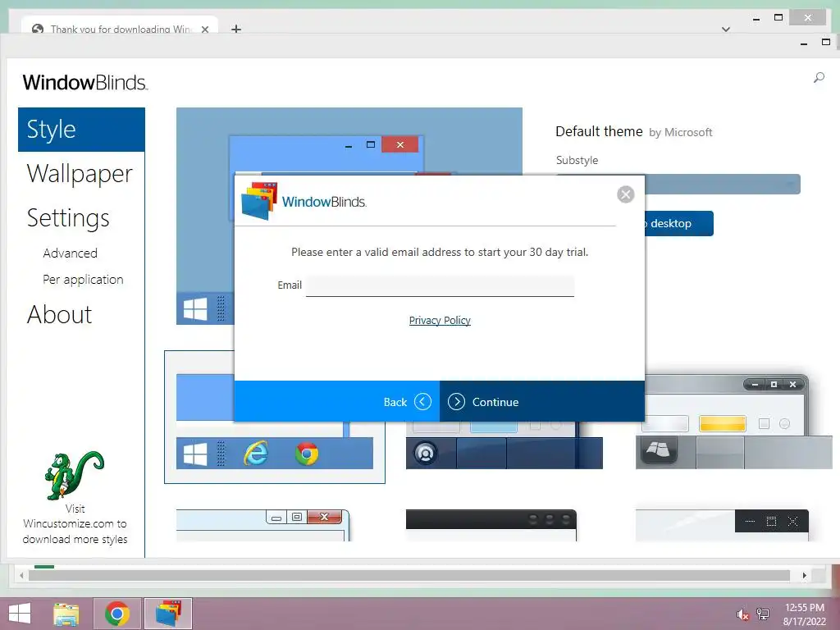Open File Explorer from the taskbar
The image size is (840, 630).
pos(66,614)
